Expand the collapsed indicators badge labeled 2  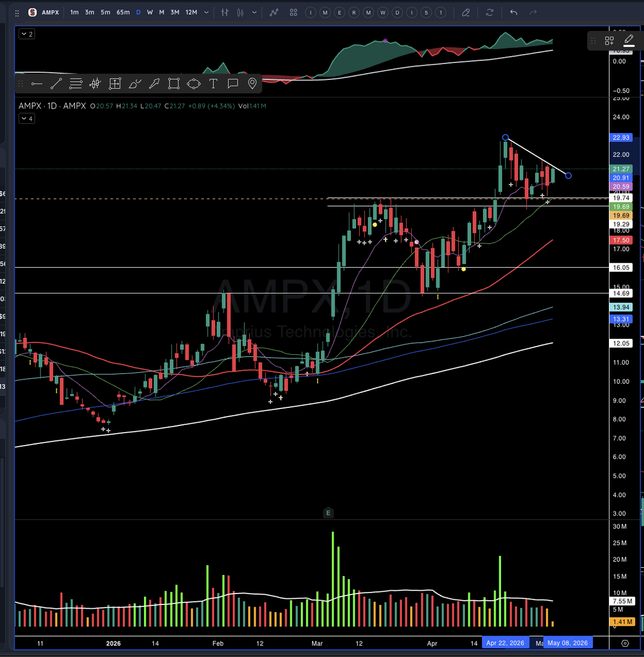[27, 34]
